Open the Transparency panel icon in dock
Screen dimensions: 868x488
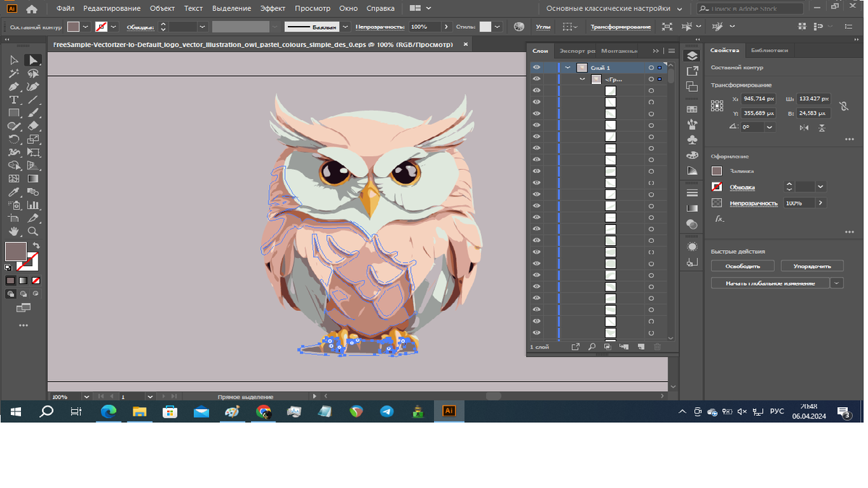[692, 224]
